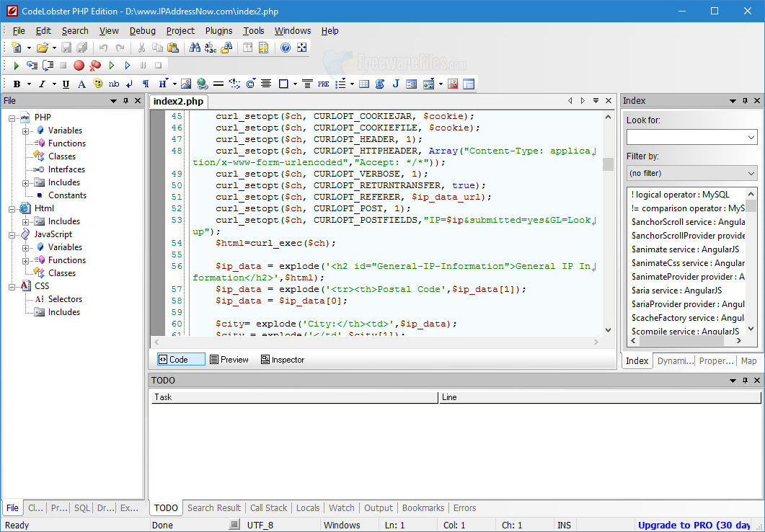
Task: Select Functions under PHP in tree
Action: pyautogui.click(x=67, y=143)
